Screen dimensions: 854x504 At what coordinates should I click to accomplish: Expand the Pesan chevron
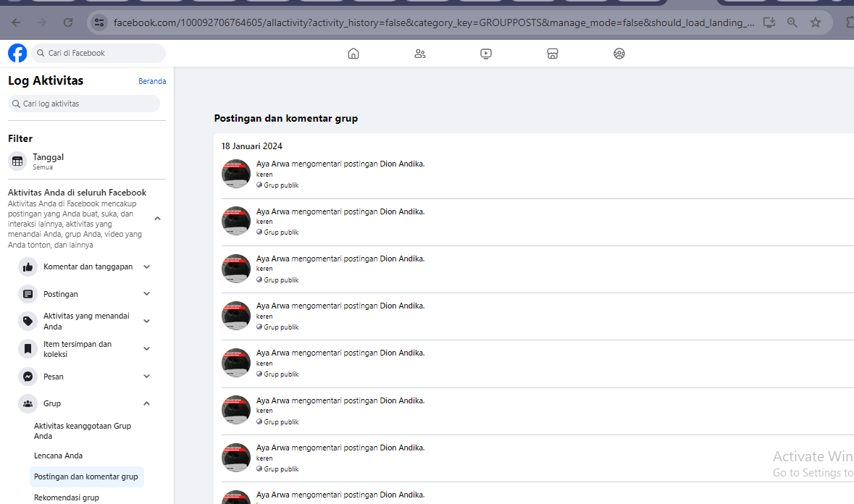[146, 376]
